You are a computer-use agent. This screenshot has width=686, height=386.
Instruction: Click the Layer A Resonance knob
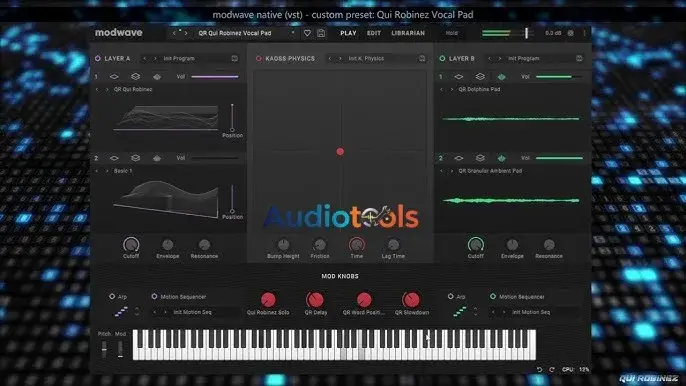(x=204, y=245)
